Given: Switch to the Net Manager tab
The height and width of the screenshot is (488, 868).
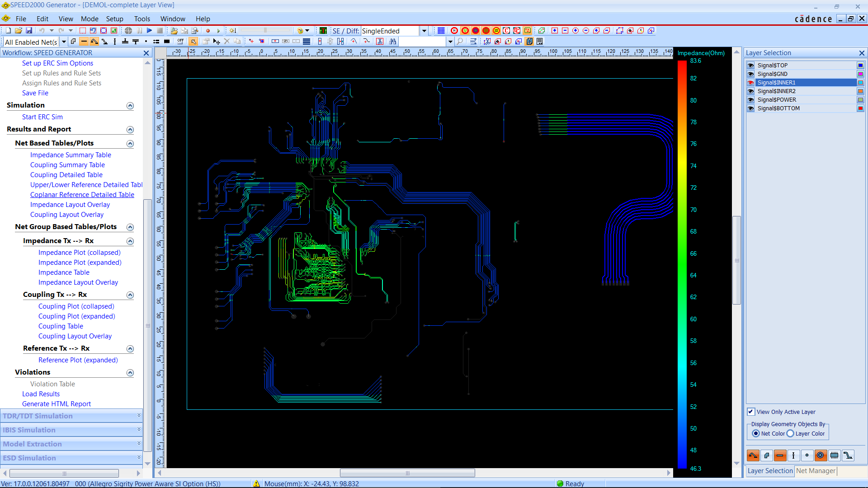Looking at the screenshot, I should point(816,471).
